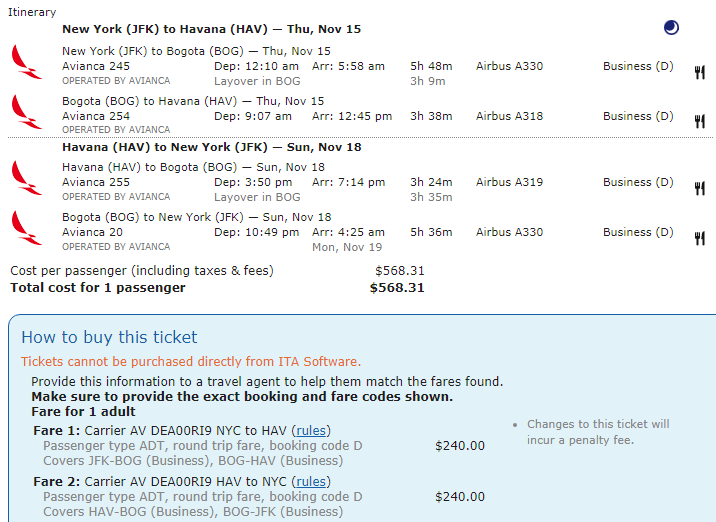Click the ticket change penalty fee note

(x=598, y=432)
